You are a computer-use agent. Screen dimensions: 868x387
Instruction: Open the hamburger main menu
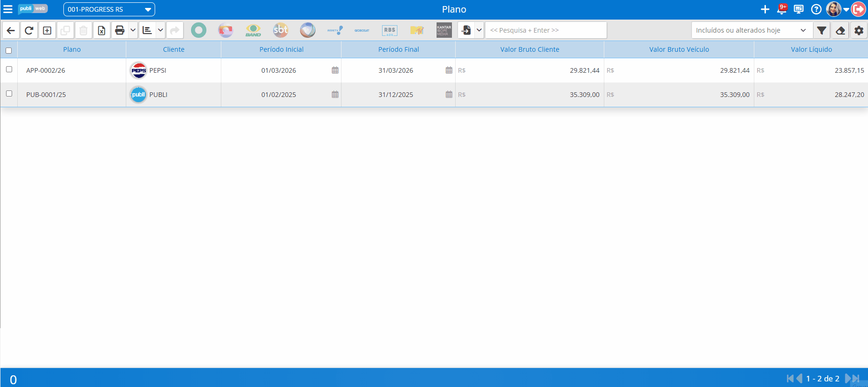click(8, 9)
